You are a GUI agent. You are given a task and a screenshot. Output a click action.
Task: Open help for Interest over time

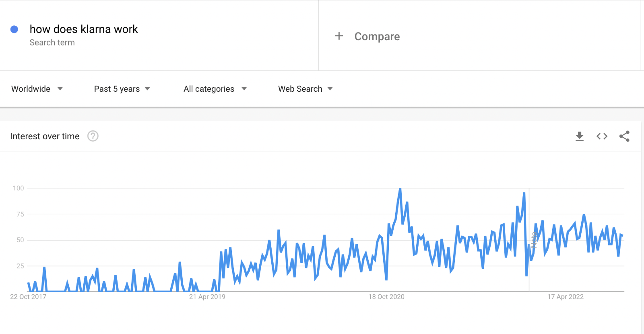click(93, 136)
